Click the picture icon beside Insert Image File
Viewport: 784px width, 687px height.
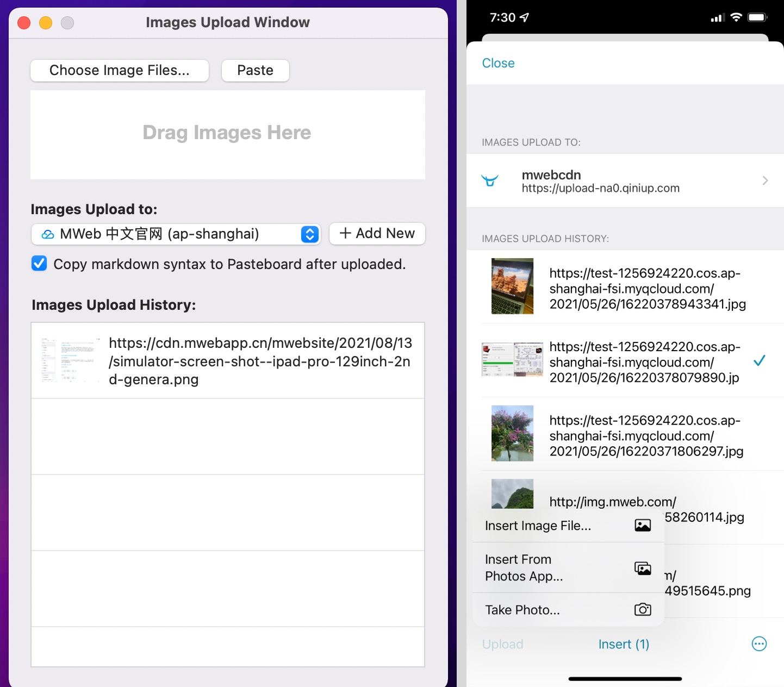point(643,526)
